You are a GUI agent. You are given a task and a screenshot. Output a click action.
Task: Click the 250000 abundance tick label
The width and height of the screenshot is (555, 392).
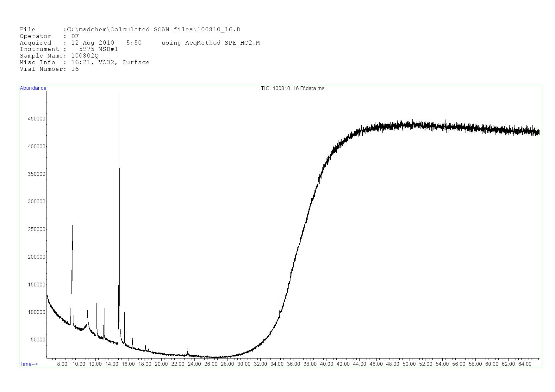click(x=37, y=229)
